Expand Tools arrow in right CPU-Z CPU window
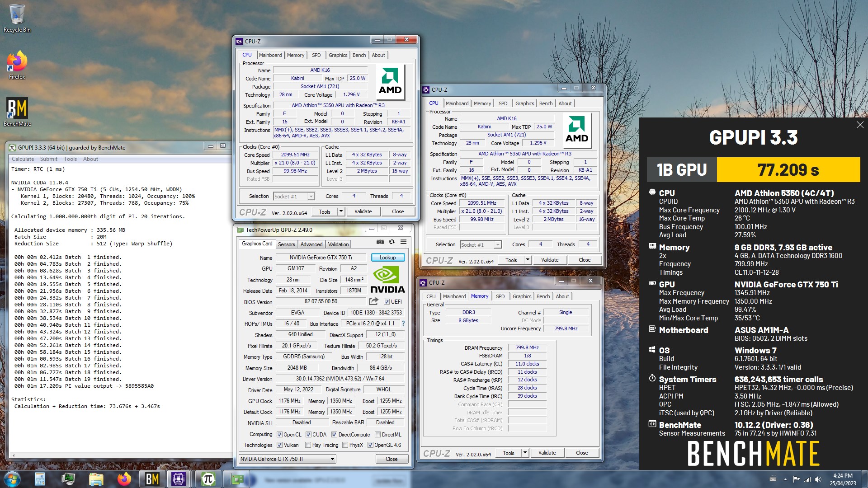Image resolution: width=868 pixels, height=488 pixels. (528, 260)
